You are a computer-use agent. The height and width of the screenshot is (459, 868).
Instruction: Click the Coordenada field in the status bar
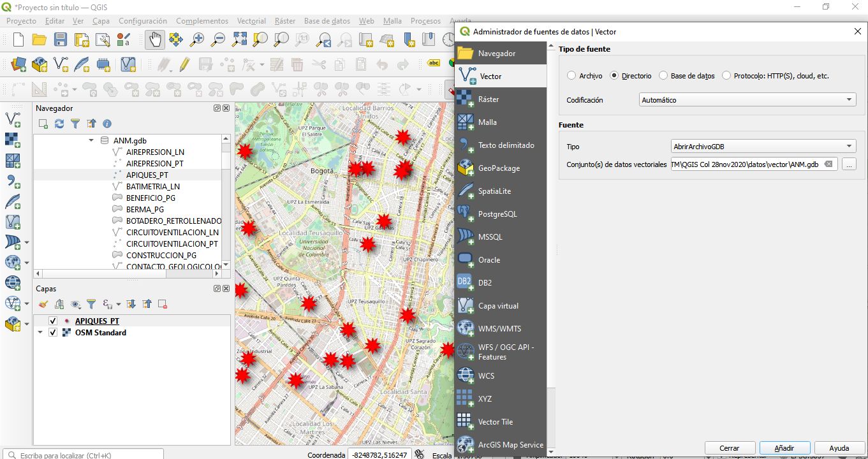click(x=378, y=455)
